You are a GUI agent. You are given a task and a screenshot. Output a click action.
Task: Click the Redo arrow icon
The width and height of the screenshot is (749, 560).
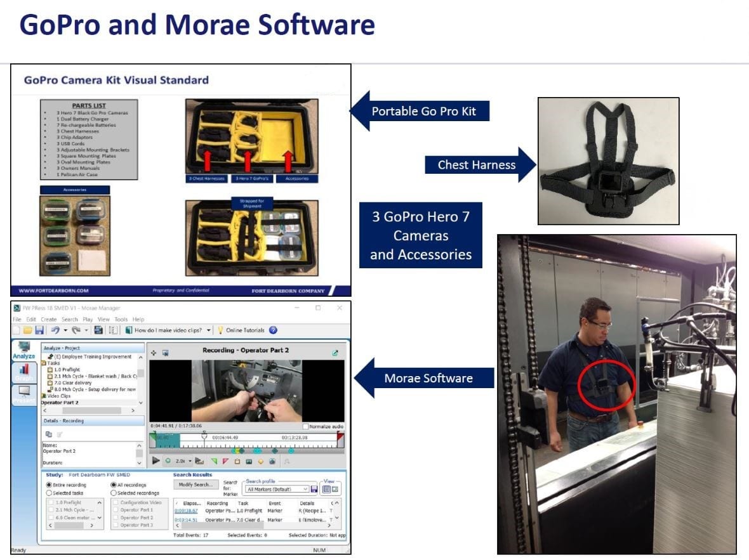pos(76,330)
